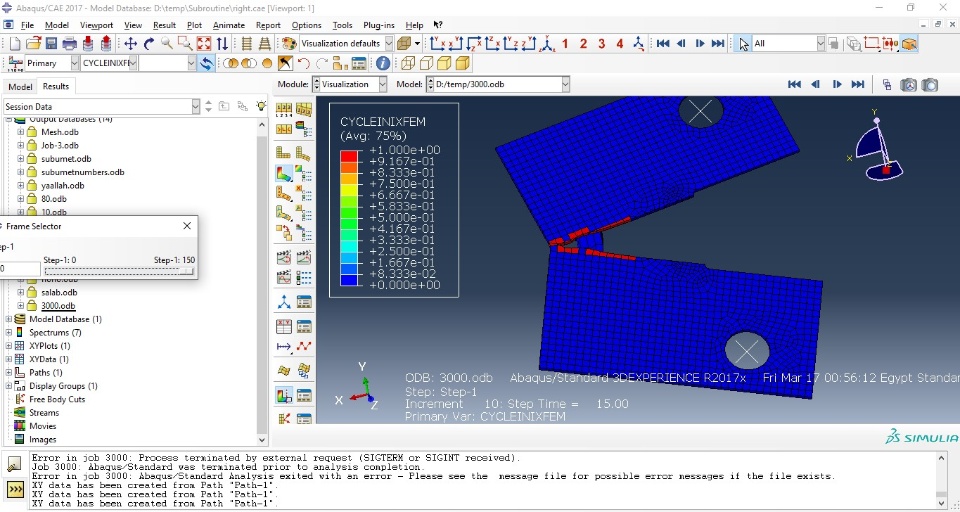Click the orange box icon after All
The width and height of the screenshot is (960, 512).
click(909, 43)
